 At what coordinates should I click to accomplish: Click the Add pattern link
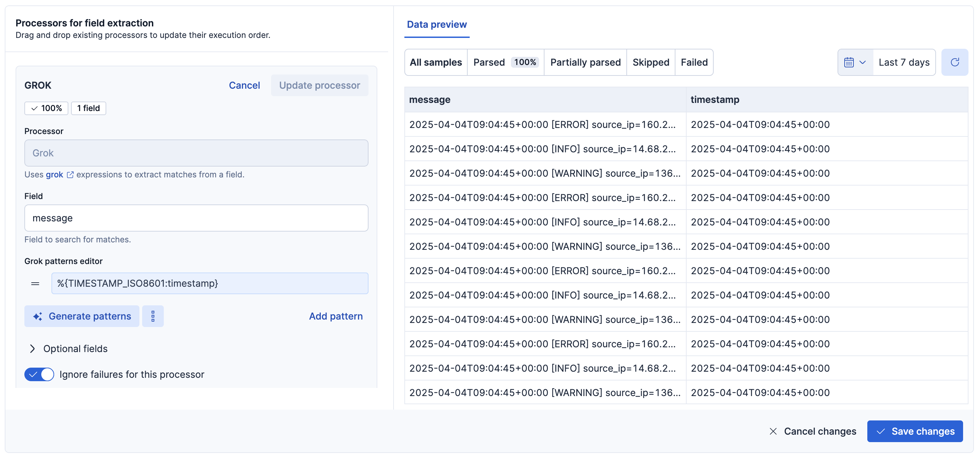coord(336,316)
